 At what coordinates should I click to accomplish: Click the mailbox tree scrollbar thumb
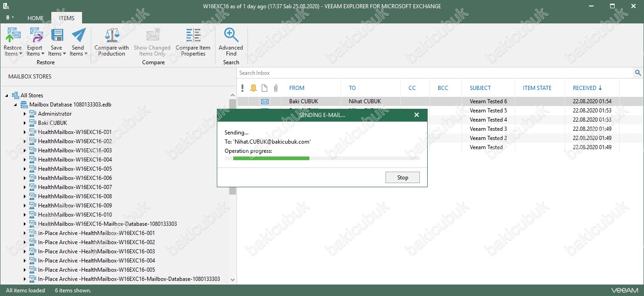coord(232,147)
